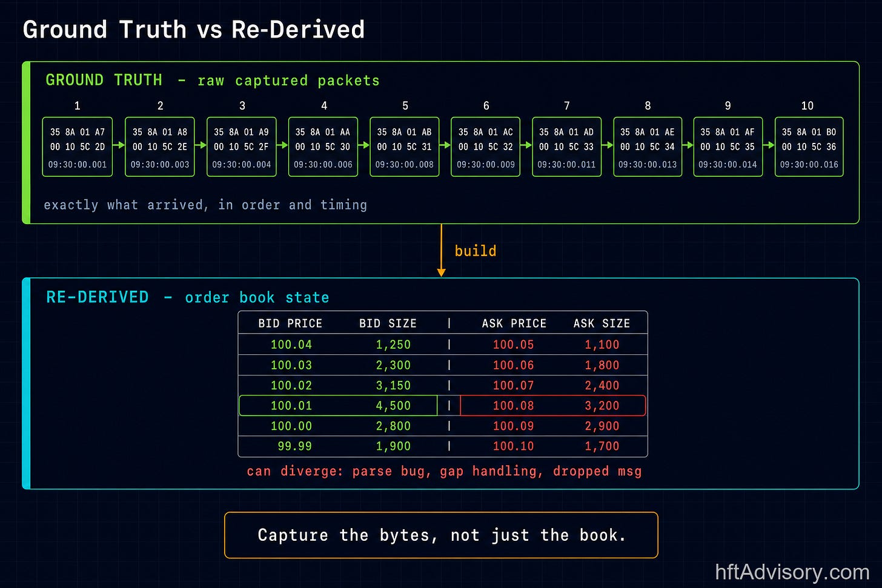Click ask size 1,100
Image resolution: width=882 pixels, height=588 pixels.
point(602,345)
